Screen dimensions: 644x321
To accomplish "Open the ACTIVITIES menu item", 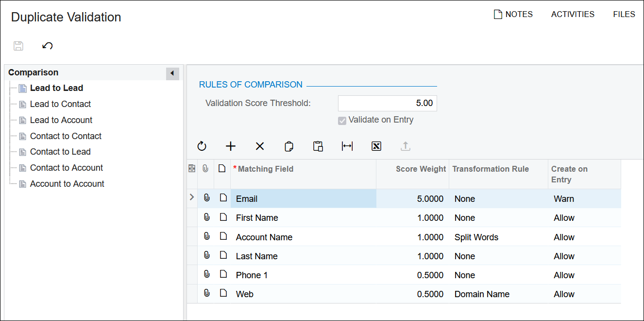I will (573, 14).
